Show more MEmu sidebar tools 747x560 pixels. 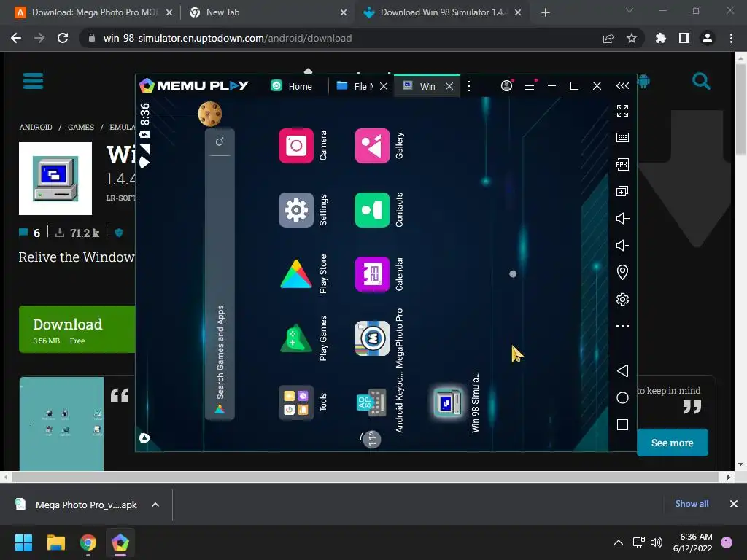pos(622,326)
